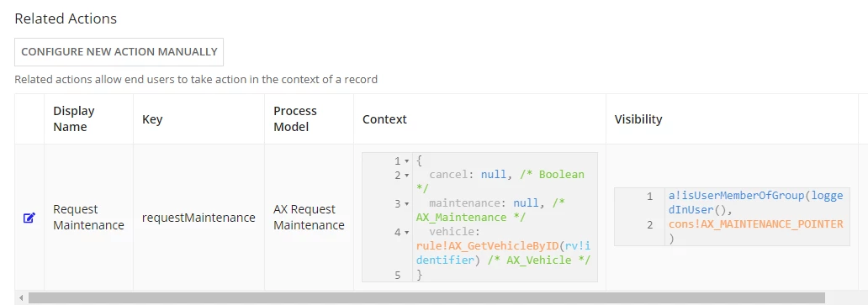This screenshot has width=868, height=305.
Task: Click the related actions description text
Action: pyautogui.click(x=196, y=80)
